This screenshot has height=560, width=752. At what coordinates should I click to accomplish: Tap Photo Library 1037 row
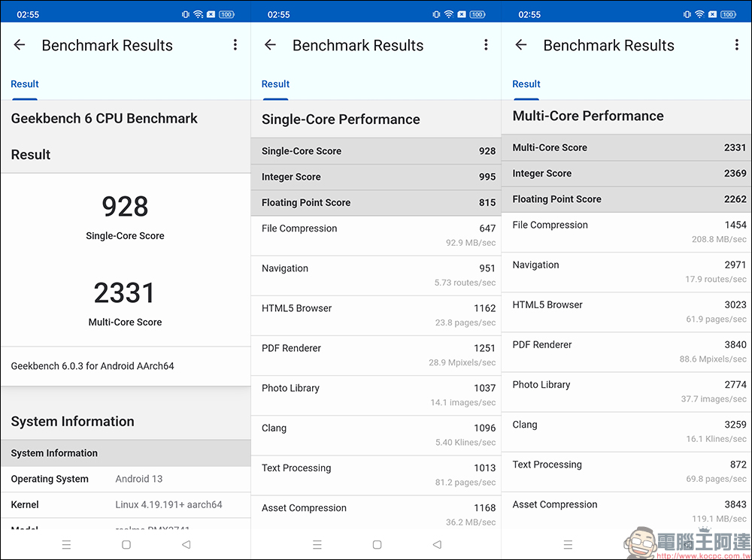pos(376,395)
